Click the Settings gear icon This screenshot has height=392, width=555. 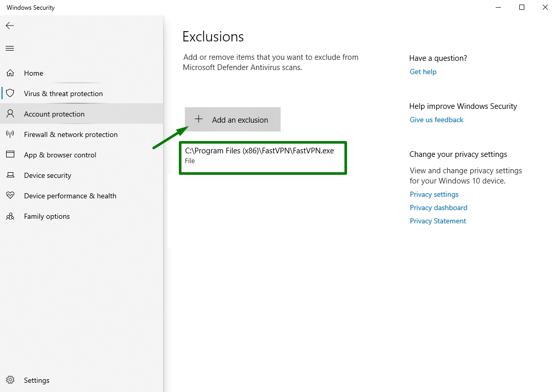(x=10, y=380)
